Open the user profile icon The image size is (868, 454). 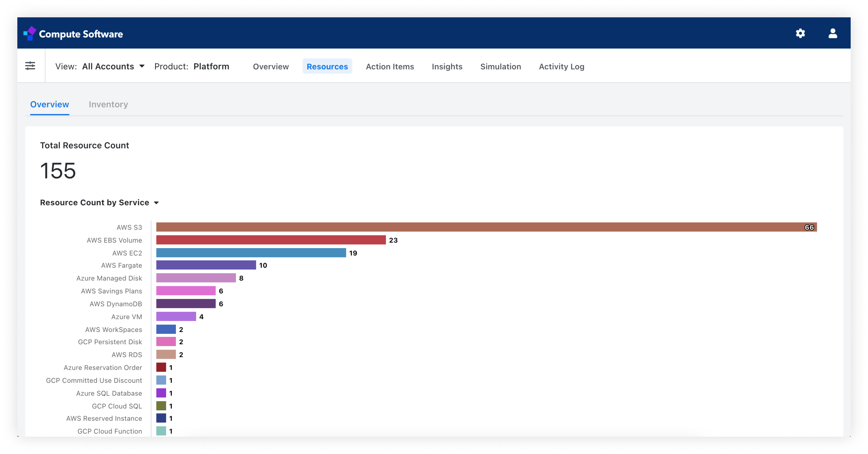(x=833, y=33)
